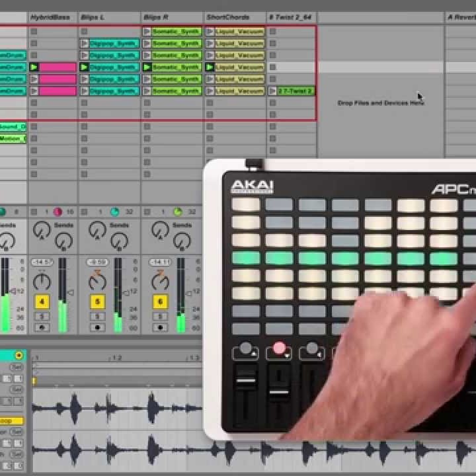The height and width of the screenshot is (476, 476).
Task: Click stop slot in highlighted Twist 2_64 row
Action: tap(272, 67)
